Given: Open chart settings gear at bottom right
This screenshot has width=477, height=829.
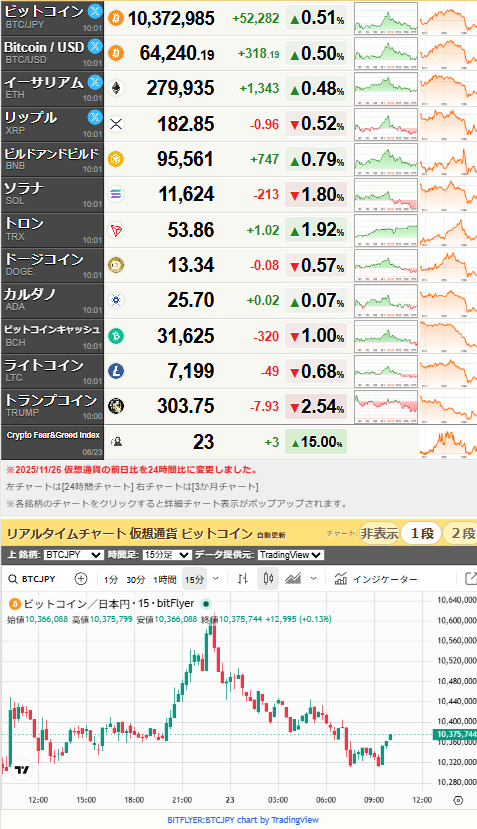Looking at the screenshot, I should pos(458,800).
